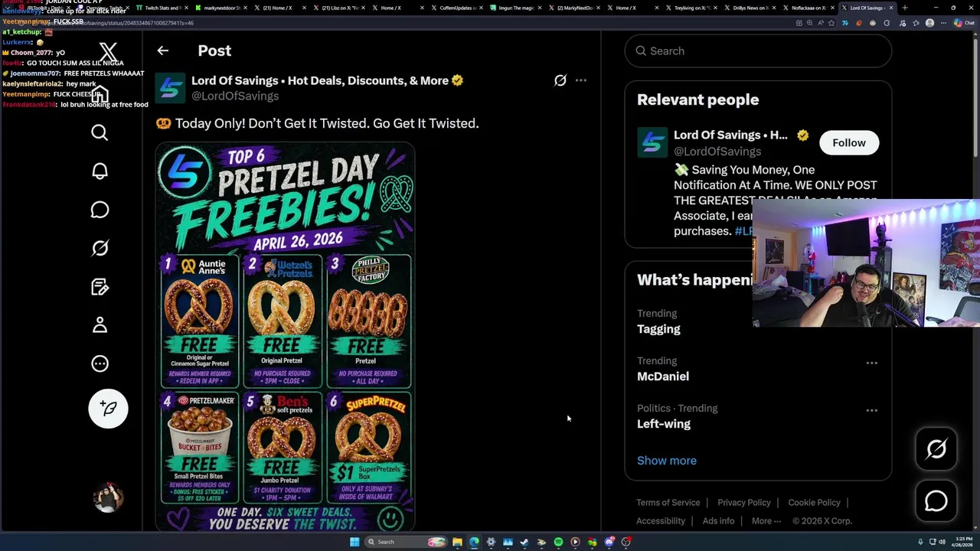
Task: Open the Chat messages icon in sidebar
Action: (x=100, y=210)
